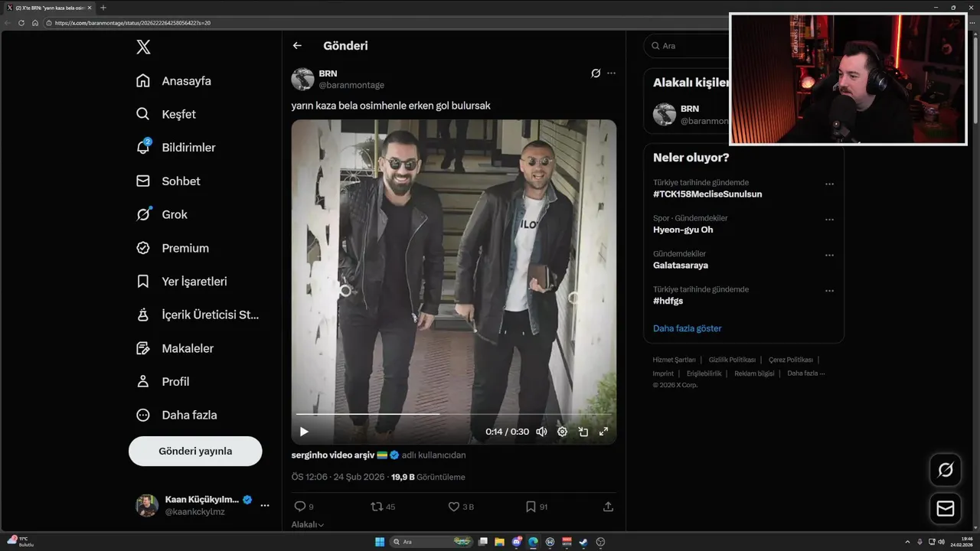This screenshot has height=551, width=980.
Task: Open video settings gear
Action: click(562, 432)
